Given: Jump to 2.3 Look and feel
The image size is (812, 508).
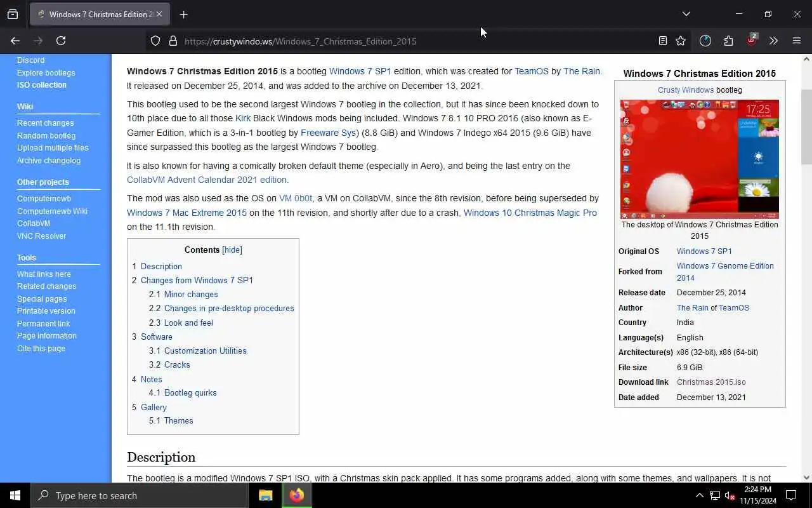Looking at the screenshot, I should [181, 323].
